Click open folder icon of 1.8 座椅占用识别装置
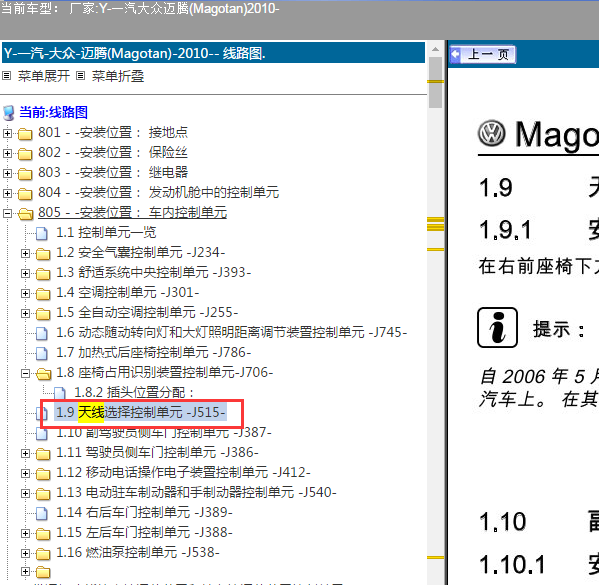The width and height of the screenshot is (599, 585). pyautogui.click(x=44, y=374)
